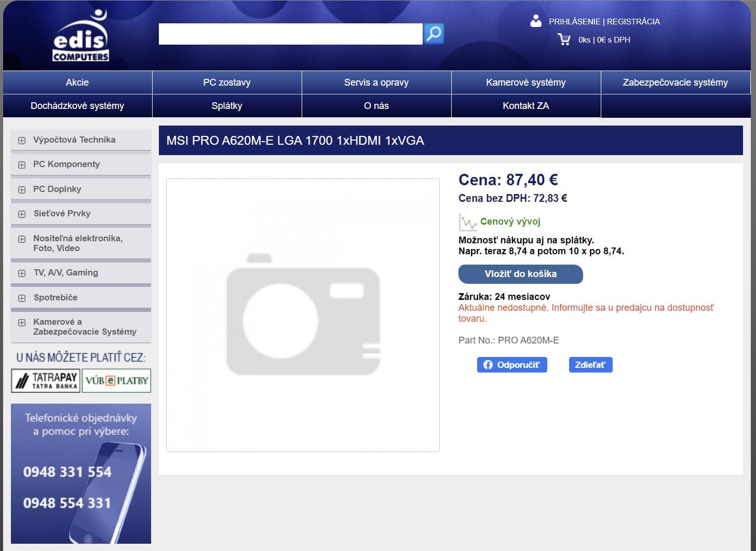Expand the Výpočtová Technika category plus

(x=22, y=140)
